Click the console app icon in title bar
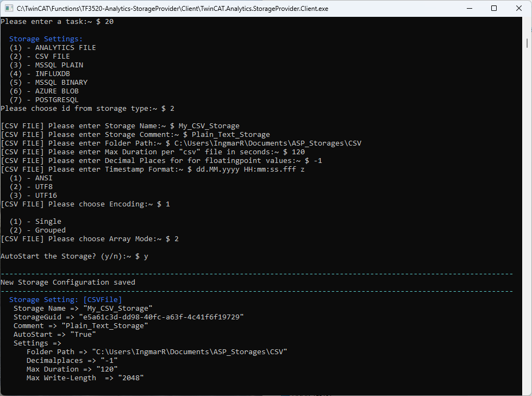Viewport: 532px width, 396px height. (8, 9)
